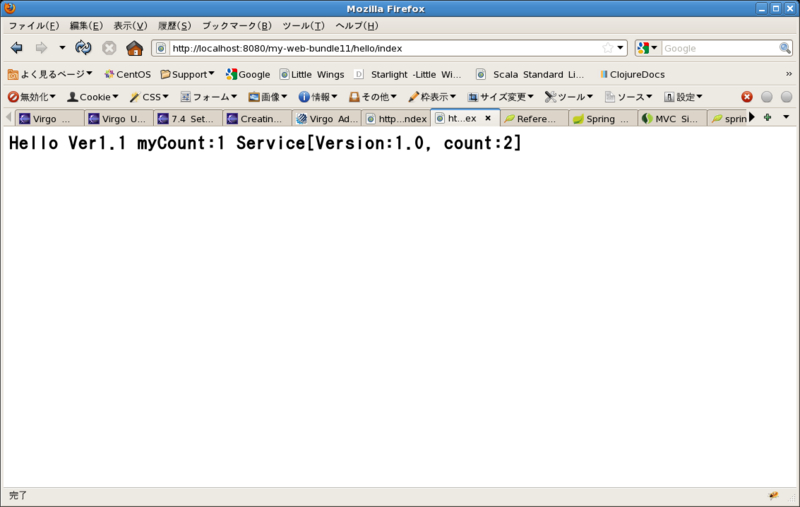Open the Little Wings bookmark

(312, 74)
